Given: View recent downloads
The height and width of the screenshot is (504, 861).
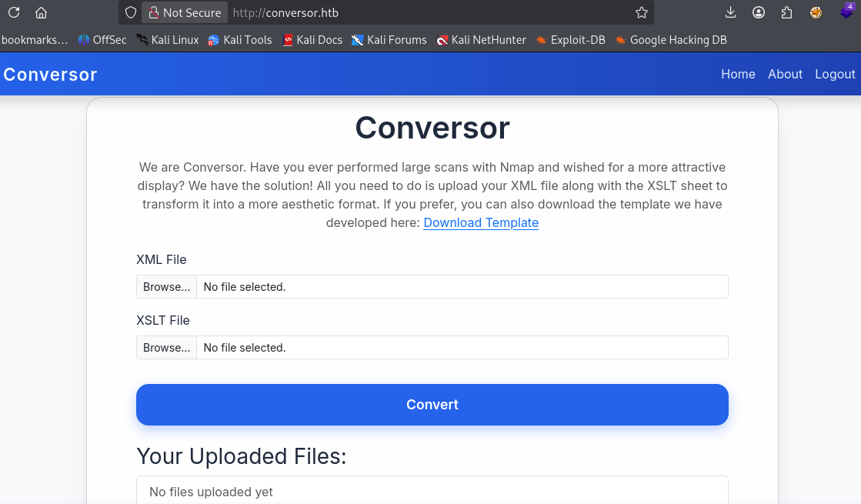Looking at the screenshot, I should [729, 12].
